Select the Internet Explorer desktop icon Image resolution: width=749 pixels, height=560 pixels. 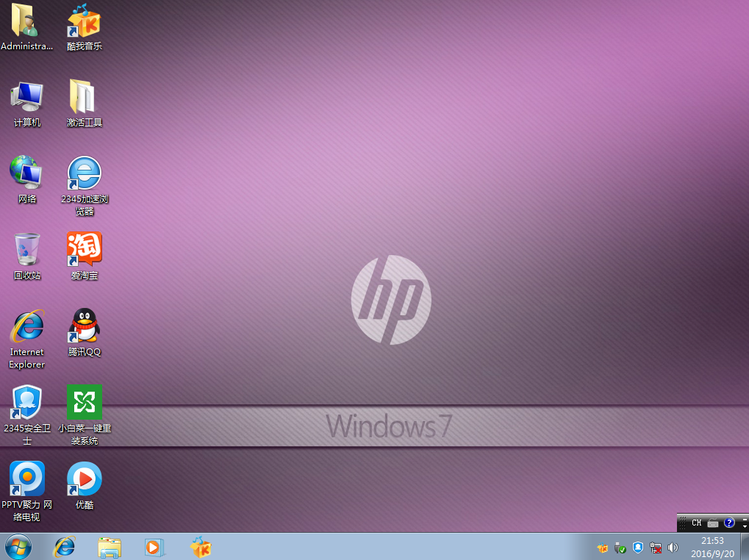pos(26,340)
